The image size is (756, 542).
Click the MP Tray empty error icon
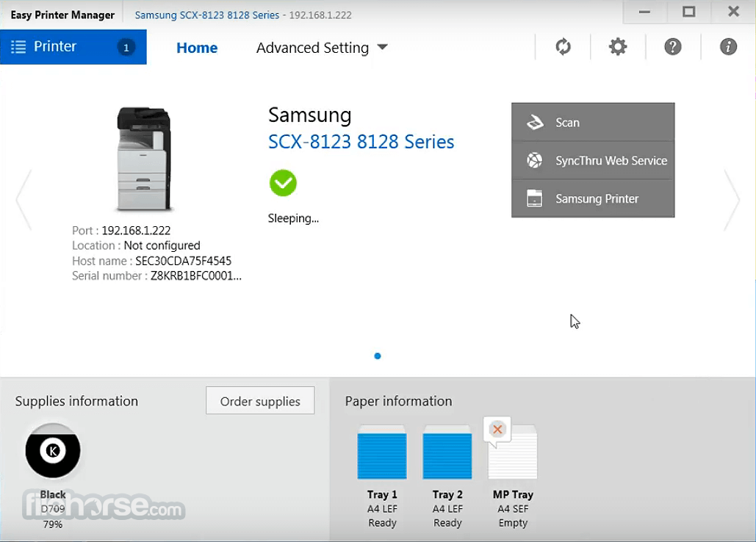point(497,429)
